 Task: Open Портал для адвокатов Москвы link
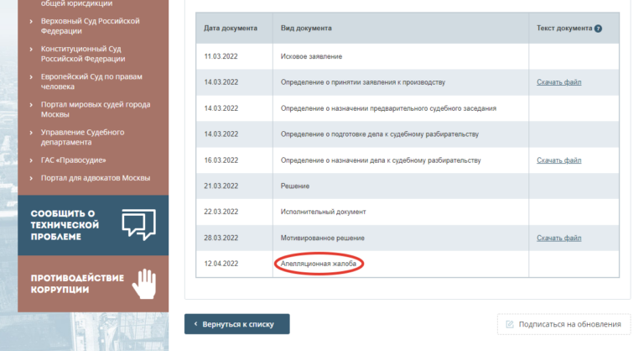96,178
